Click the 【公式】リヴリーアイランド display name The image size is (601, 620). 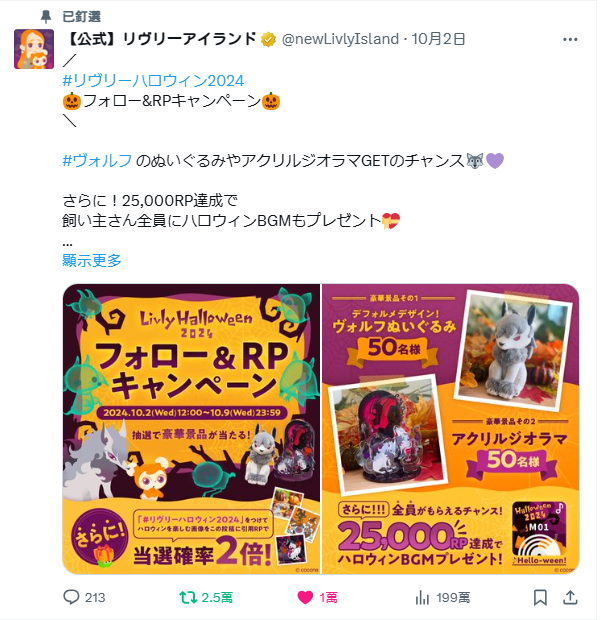tap(161, 39)
